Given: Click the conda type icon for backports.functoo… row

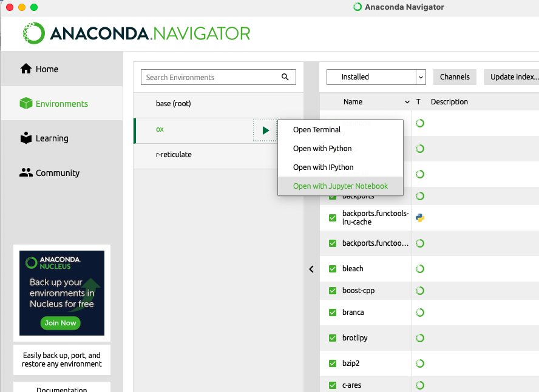Looking at the screenshot, I should tap(419, 243).
